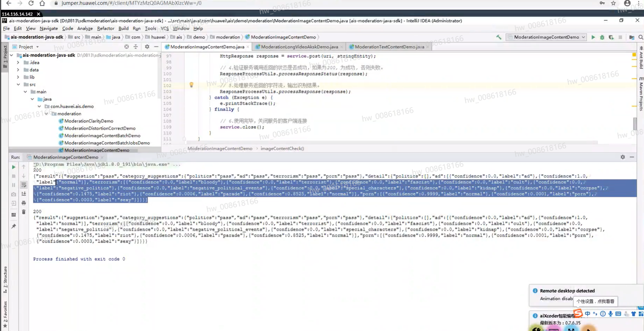Print the Run console output
The image size is (644, 331).
pyautogui.click(x=24, y=203)
